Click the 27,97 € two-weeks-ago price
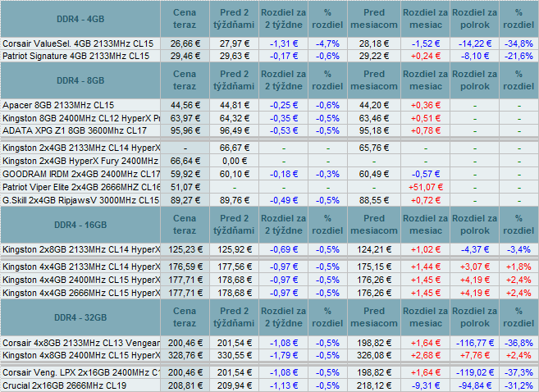 [235, 43]
